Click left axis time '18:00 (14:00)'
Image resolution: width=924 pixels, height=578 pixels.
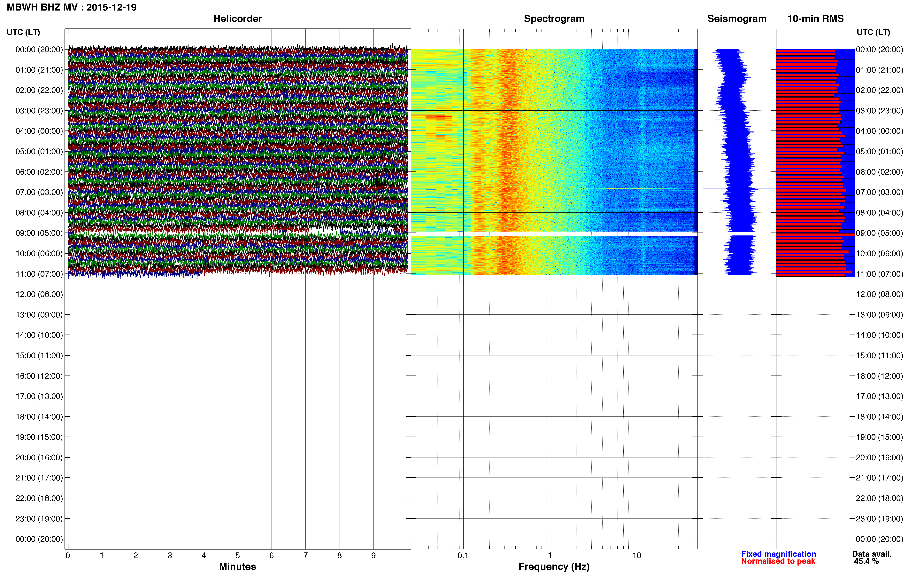pyautogui.click(x=39, y=417)
